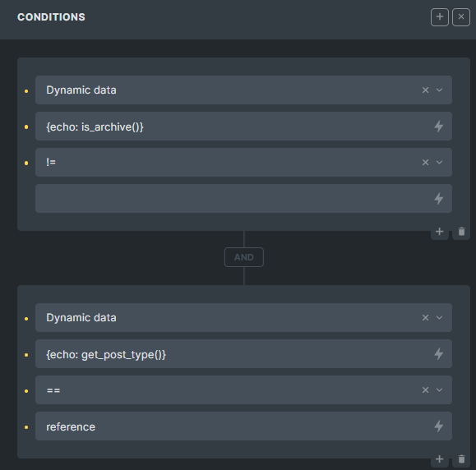Add condition to second group
Viewport: 476px width, 470px height.
(x=440, y=459)
